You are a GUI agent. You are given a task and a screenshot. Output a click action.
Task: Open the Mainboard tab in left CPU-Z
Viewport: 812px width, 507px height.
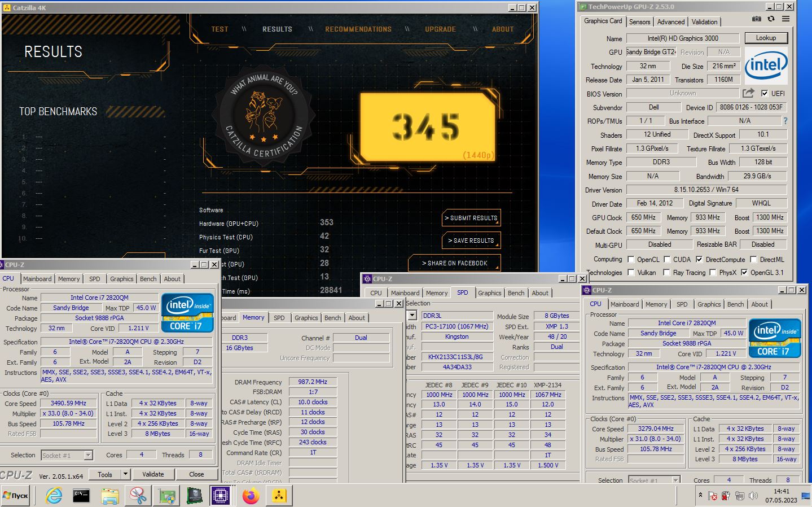point(37,279)
